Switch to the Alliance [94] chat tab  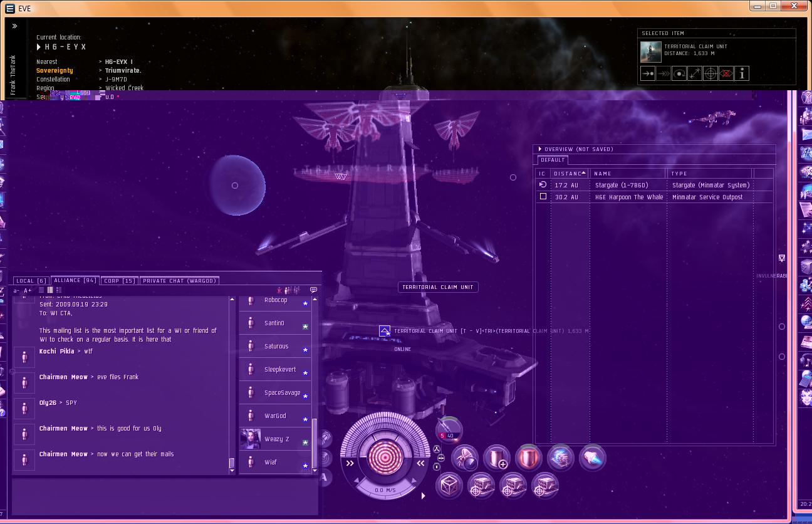tap(75, 281)
